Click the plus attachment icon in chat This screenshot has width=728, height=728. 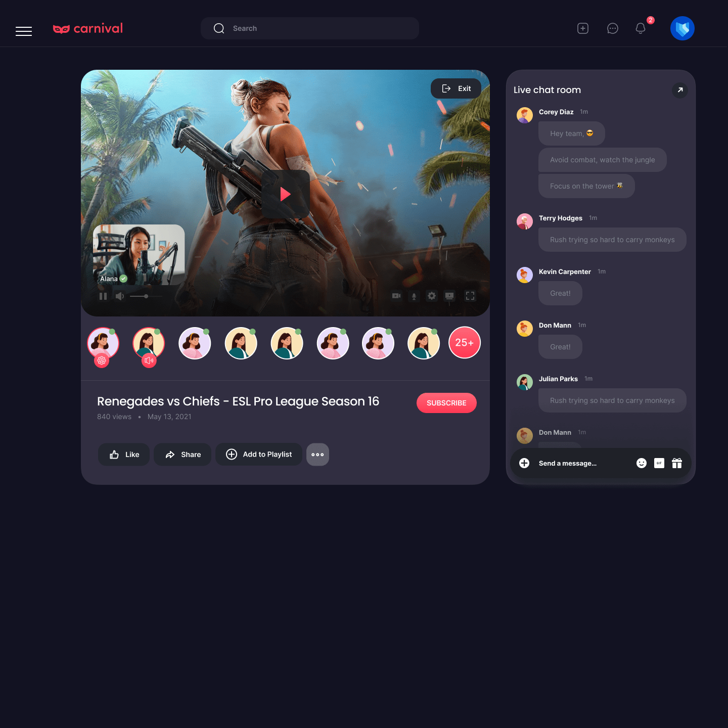coord(524,463)
